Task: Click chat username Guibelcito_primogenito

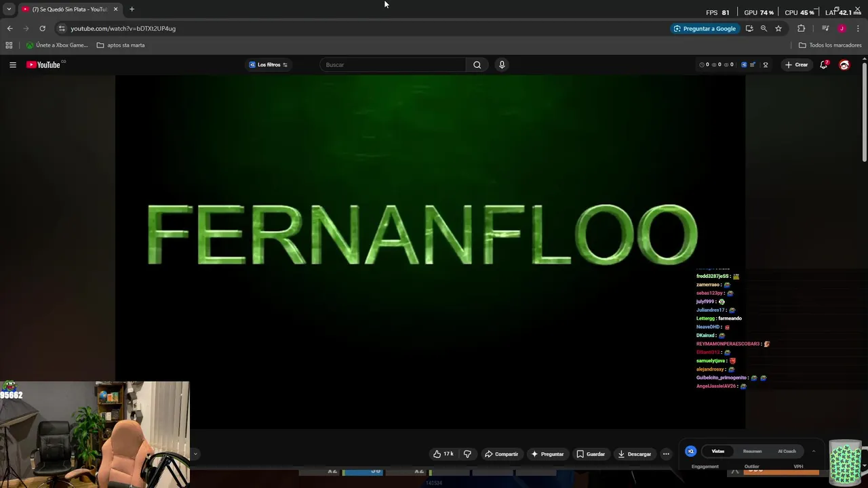Action: (721, 378)
